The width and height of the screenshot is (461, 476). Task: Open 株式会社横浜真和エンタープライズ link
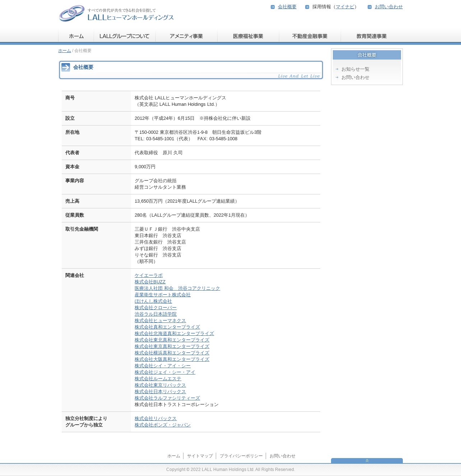point(172,353)
